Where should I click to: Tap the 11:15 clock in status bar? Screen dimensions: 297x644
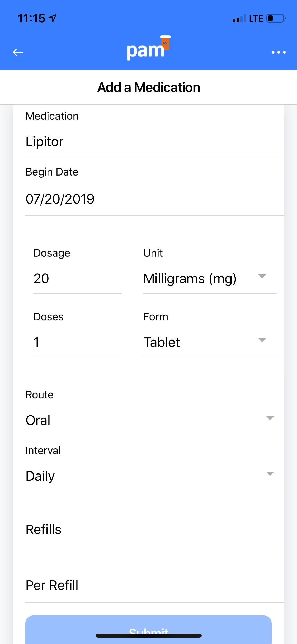31,19
